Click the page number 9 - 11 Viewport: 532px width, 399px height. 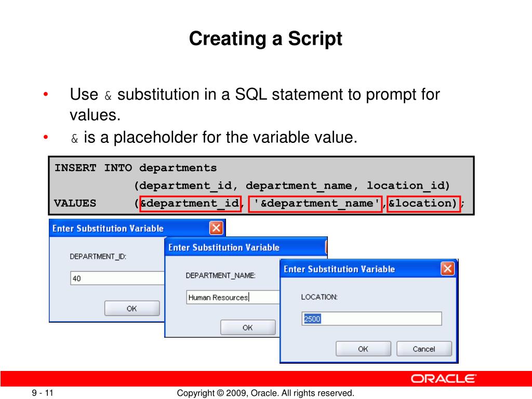tap(43, 393)
